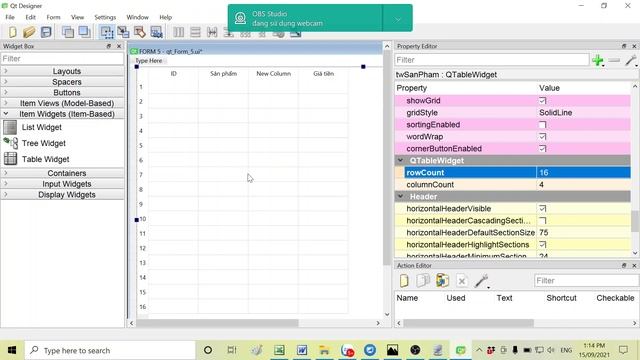Click the New Column header in table
Screen dimensions: 640x360
point(273,73)
